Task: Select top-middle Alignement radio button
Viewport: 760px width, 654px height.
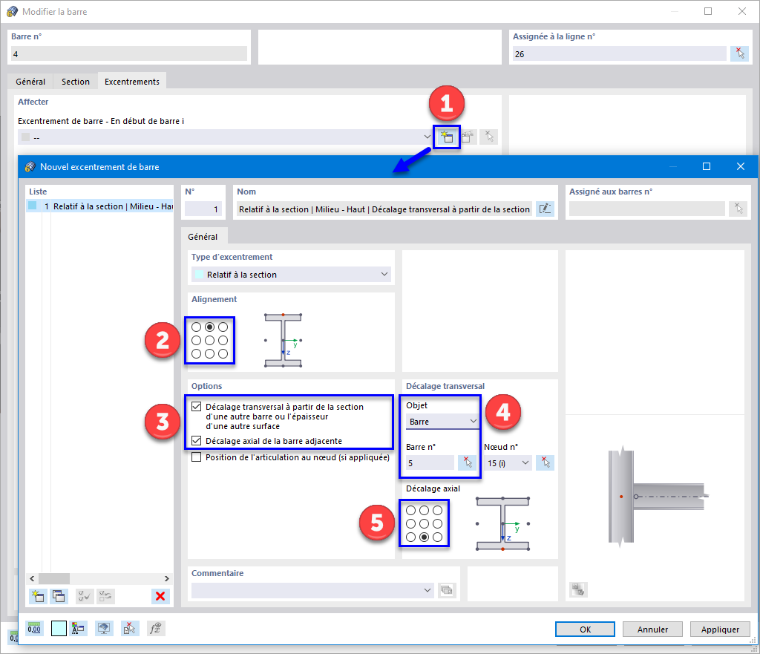Action: [x=209, y=327]
